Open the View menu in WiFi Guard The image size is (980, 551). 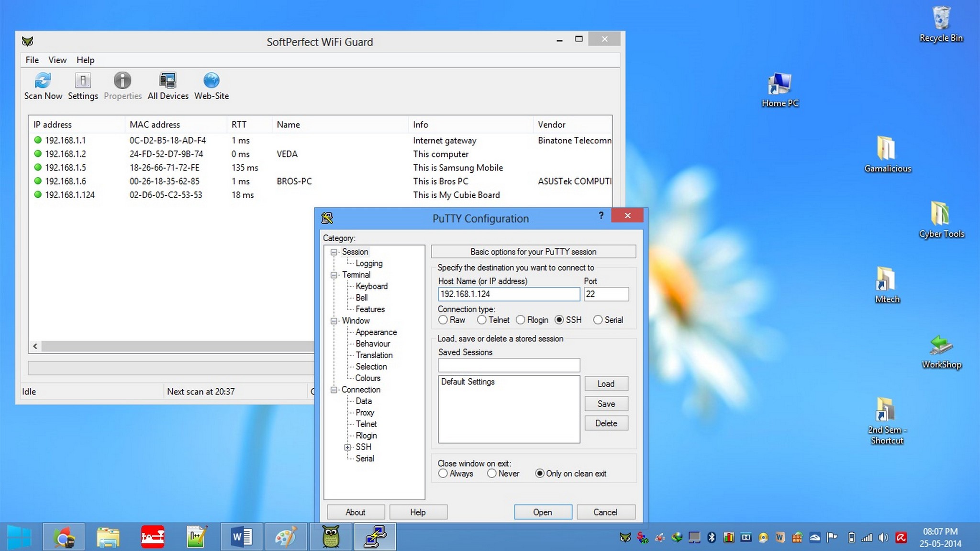[57, 60]
